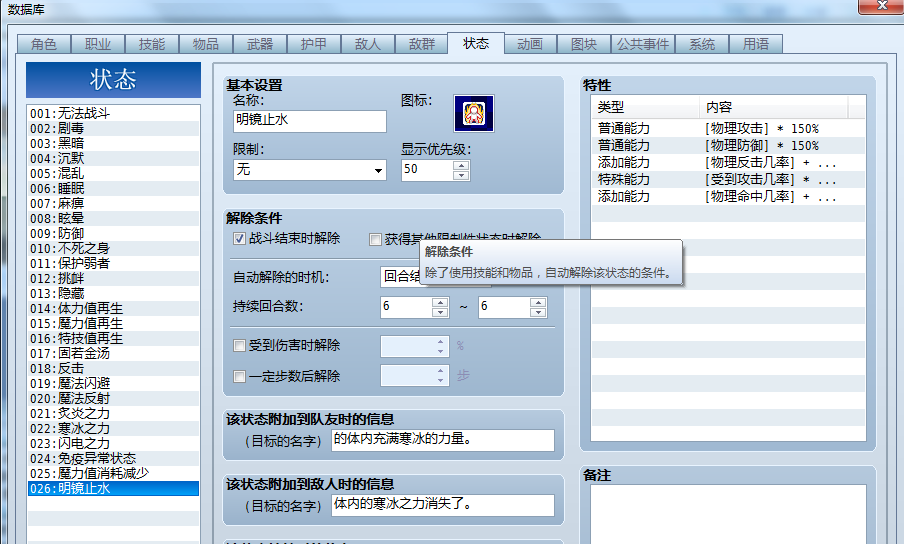Select state 005:混乱 in list
Screen dimensions: 904x544
(114, 173)
